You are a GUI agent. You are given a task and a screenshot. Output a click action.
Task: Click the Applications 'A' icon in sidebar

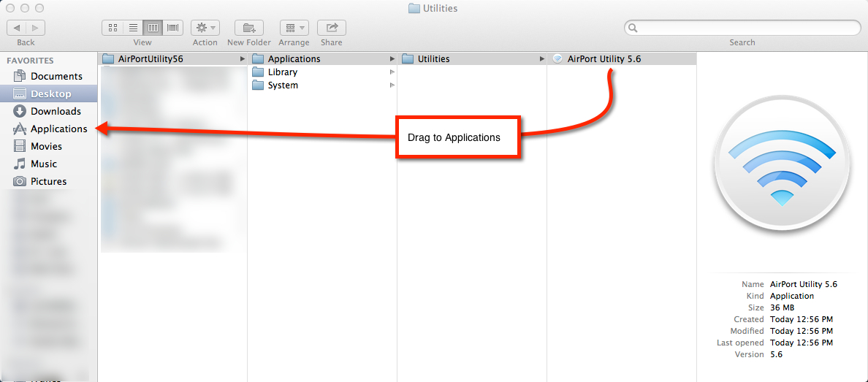(x=20, y=129)
